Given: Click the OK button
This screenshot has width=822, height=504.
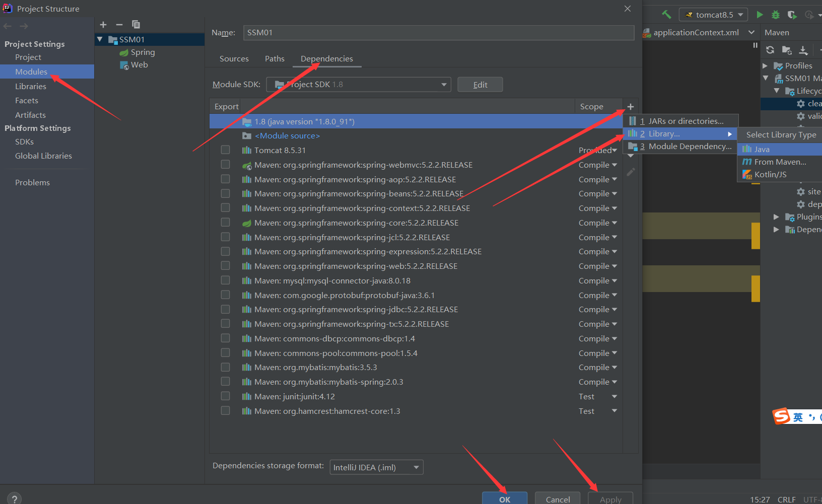Looking at the screenshot, I should pyautogui.click(x=505, y=498).
